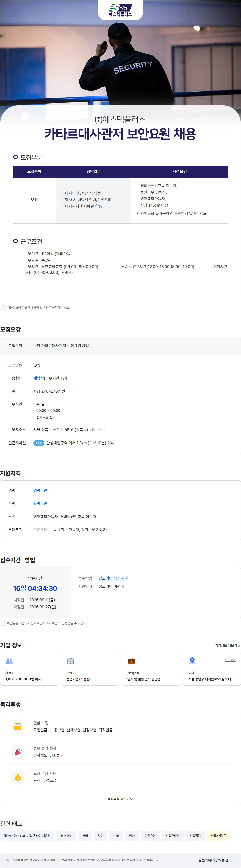Open 불법/허위/과장/오류 신고 link

217,860
